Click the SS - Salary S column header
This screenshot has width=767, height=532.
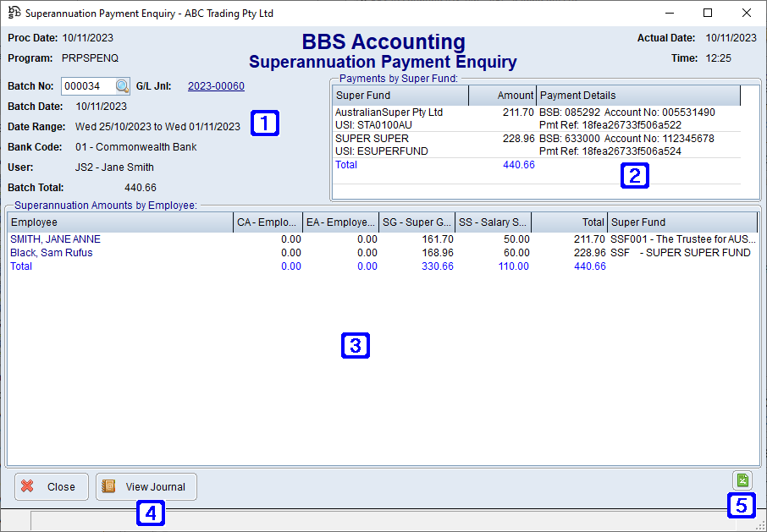pyautogui.click(x=492, y=222)
